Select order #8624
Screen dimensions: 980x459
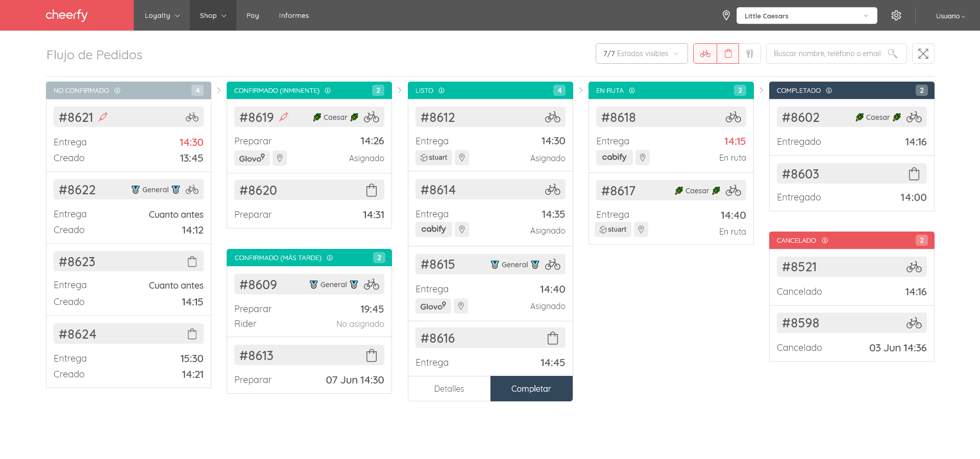point(129,334)
